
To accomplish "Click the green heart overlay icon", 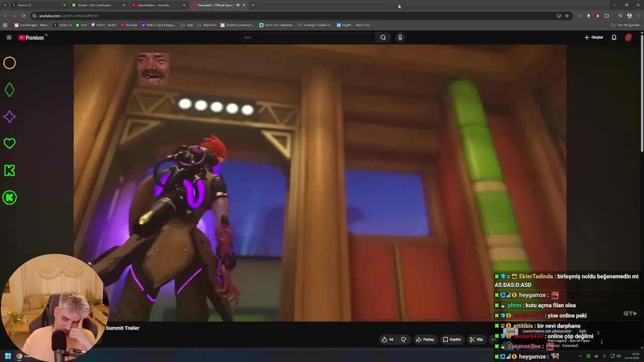I will pyautogui.click(x=10, y=144).
